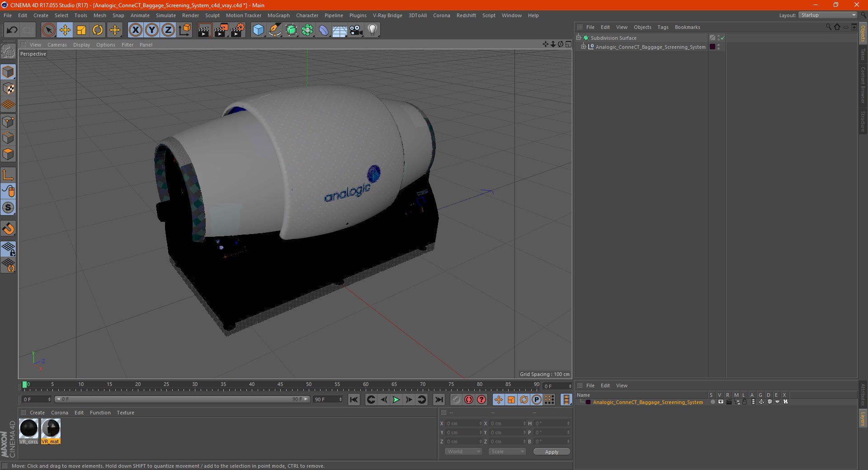Go to end of timeline
Image resolution: width=868 pixels, height=470 pixels.
tap(439, 399)
